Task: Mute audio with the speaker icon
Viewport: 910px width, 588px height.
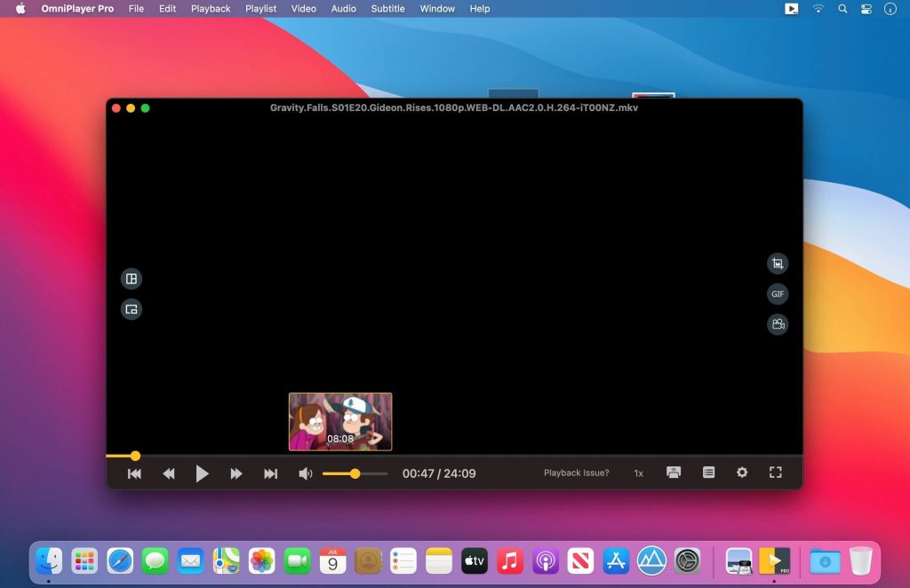Action: pos(306,473)
